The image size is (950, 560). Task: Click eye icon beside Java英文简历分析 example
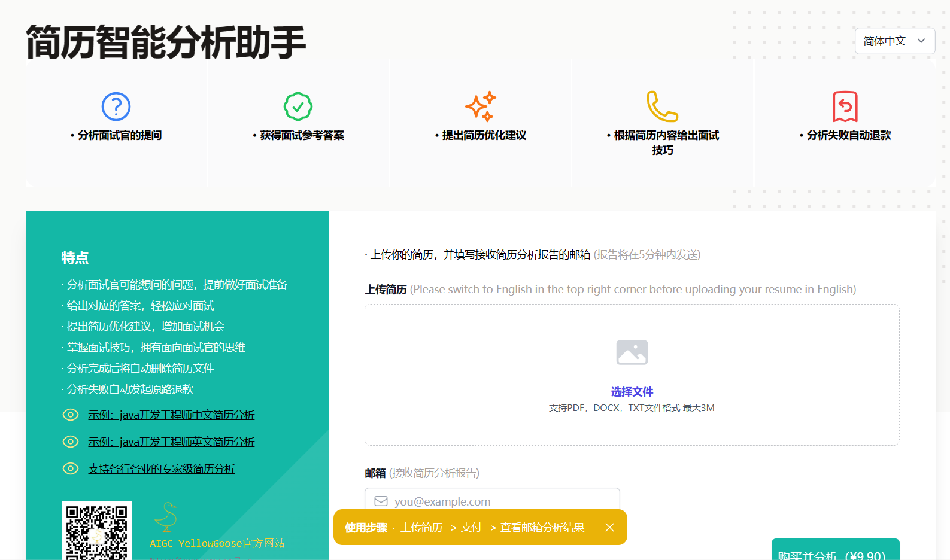tap(71, 442)
